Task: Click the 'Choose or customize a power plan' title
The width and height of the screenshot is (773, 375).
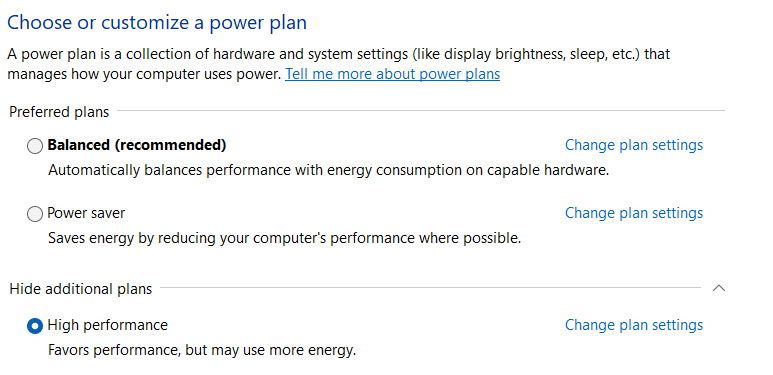Action: pyautogui.click(x=157, y=23)
